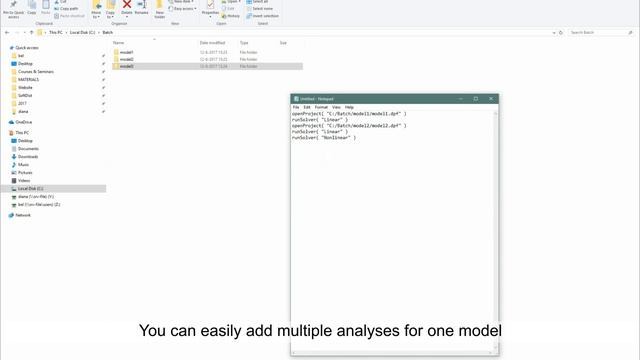Open the Notepad View menu
The width and height of the screenshot is (640, 360).
(x=336, y=107)
